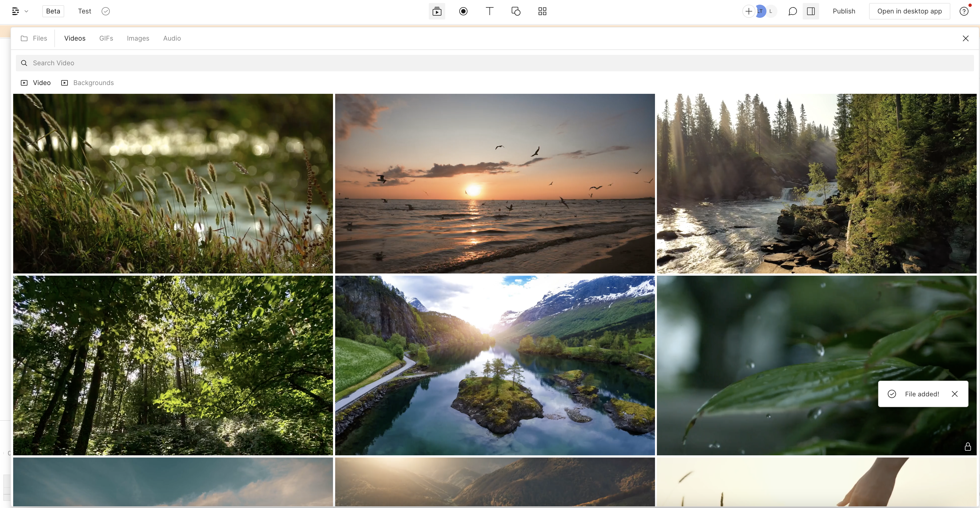Choose the blue sky clouds video thumbnail

(x=173, y=482)
